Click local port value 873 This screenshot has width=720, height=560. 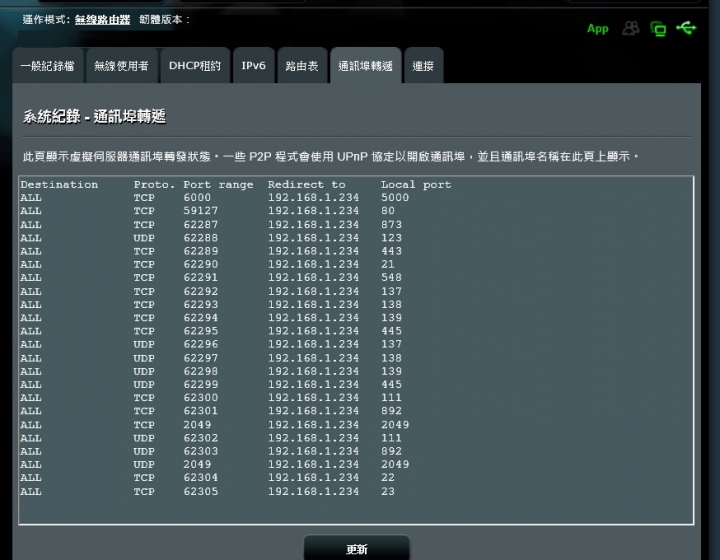pos(391,224)
